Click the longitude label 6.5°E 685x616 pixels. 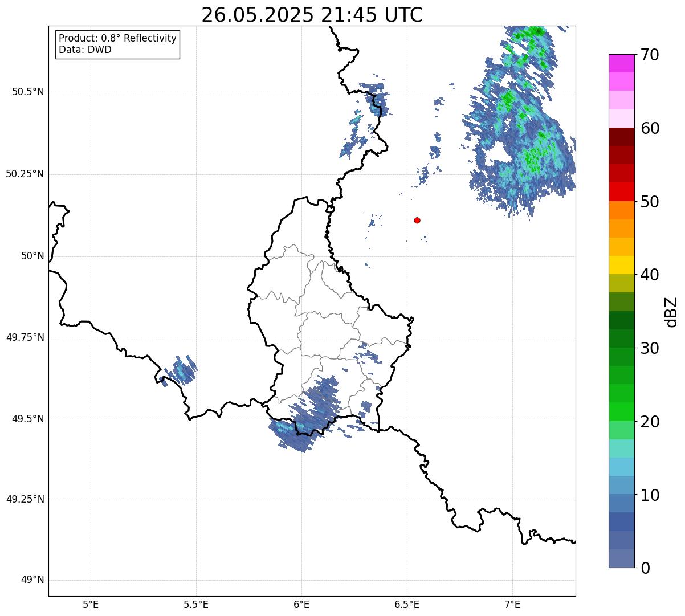[407, 604]
